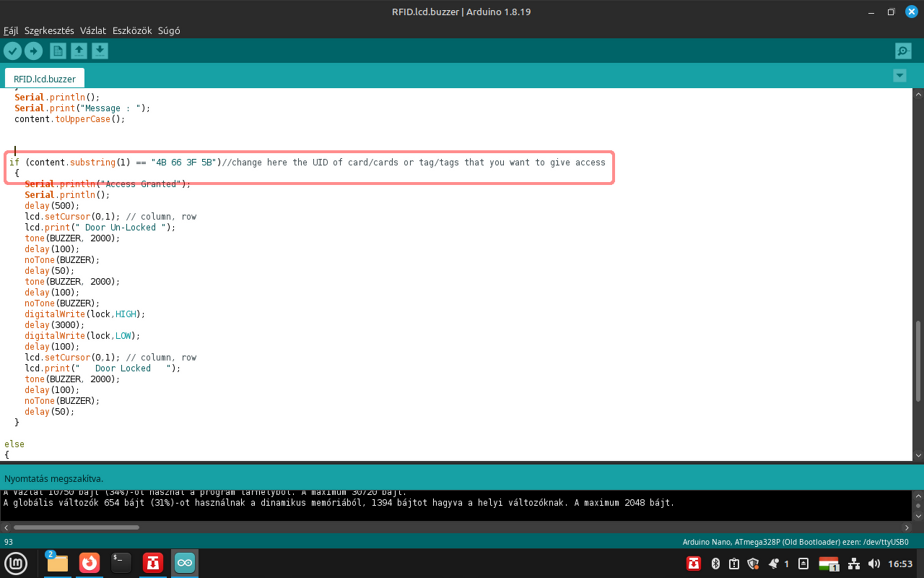Click the editor scrollbar down arrow
The width and height of the screenshot is (924, 578).
click(x=918, y=456)
